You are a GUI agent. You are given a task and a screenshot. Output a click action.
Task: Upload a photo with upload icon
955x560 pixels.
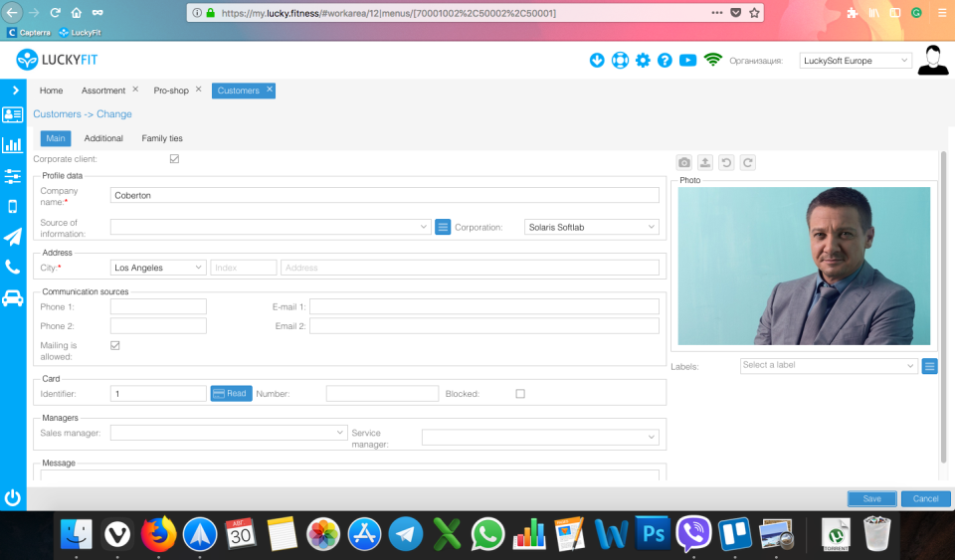point(705,162)
